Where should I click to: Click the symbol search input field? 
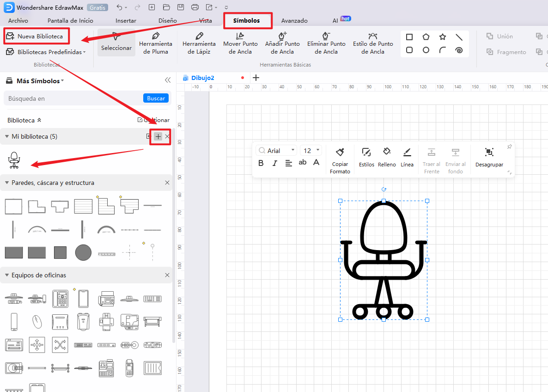pyautogui.click(x=74, y=98)
